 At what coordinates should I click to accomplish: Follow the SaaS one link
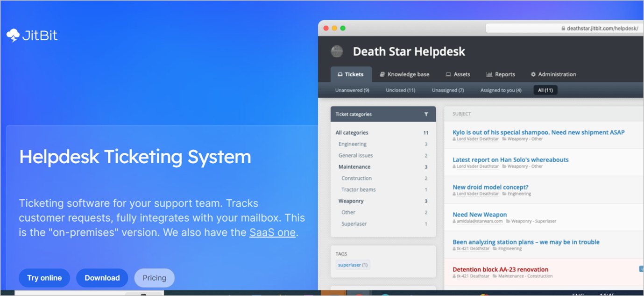(x=272, y=232)
